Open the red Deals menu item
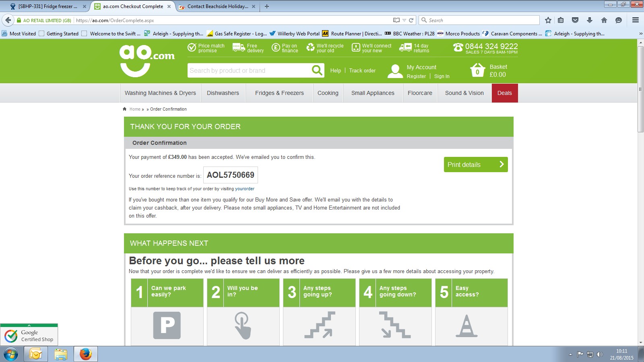The width and height of the screenshot is (644, 362). tap(505, 93)
